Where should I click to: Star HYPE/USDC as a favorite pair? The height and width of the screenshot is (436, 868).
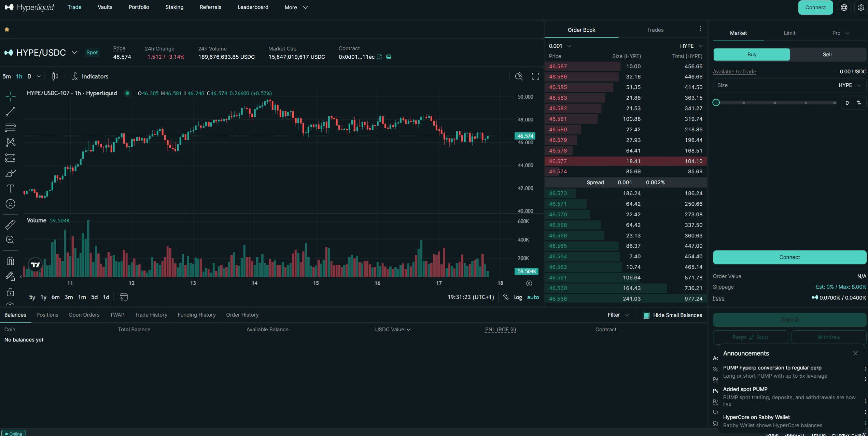tap(6, 29)
